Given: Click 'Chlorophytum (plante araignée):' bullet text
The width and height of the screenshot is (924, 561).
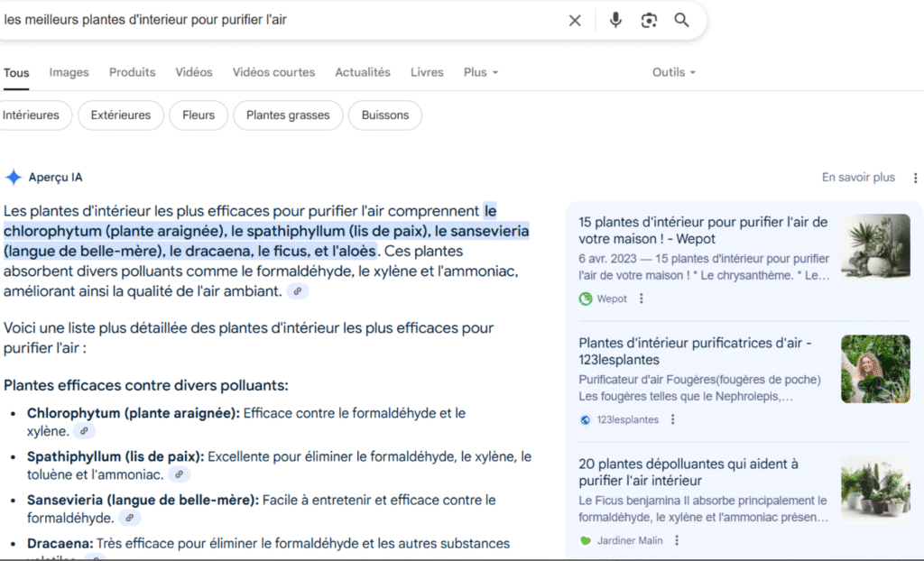Looking at the screenshot, I should [134, 413].
